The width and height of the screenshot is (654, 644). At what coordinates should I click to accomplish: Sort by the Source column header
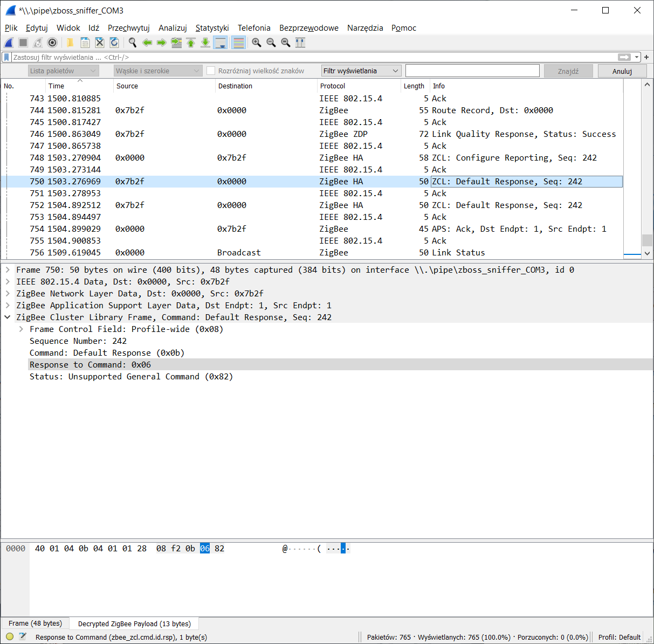pos(164,86)
